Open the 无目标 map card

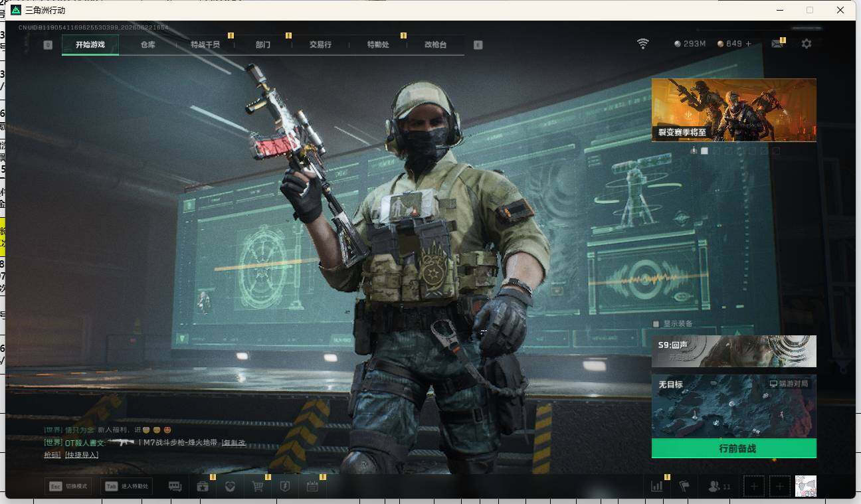click(733, 406)
